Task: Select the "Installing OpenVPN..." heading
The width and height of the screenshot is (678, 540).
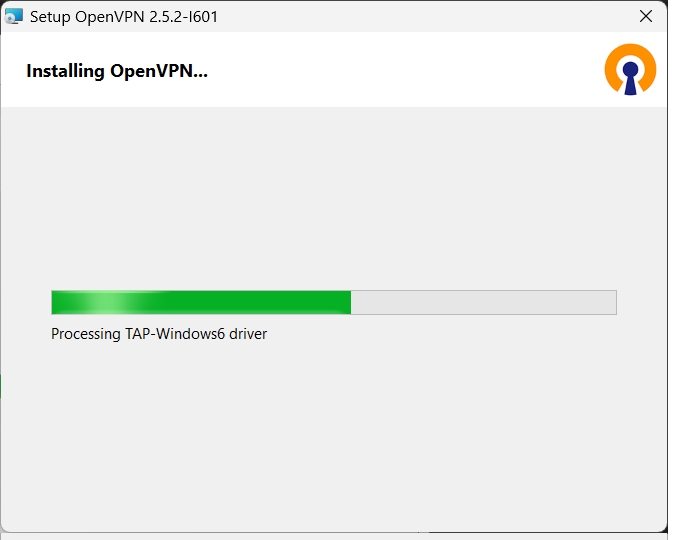Action: 117,71
